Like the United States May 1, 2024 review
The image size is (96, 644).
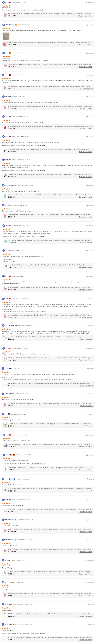pyautogui.click(x=90, y=414)
